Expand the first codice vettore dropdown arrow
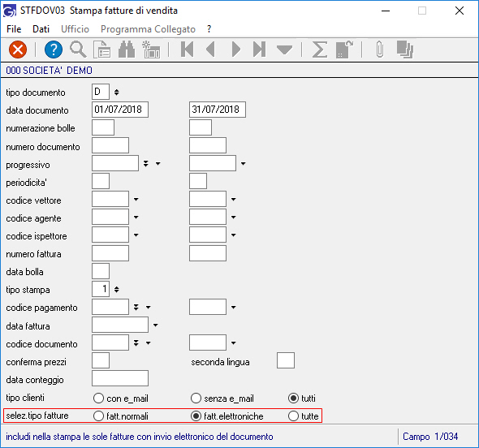 pos(136,200)
